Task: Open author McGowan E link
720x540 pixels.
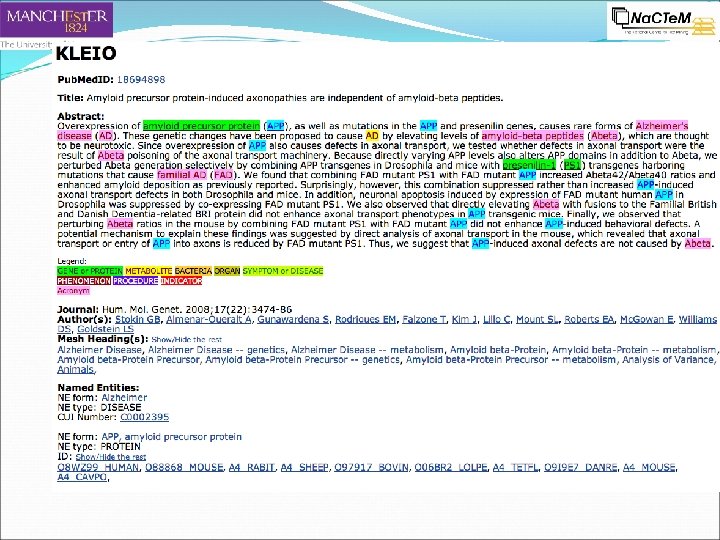Action: pos(647,319)
